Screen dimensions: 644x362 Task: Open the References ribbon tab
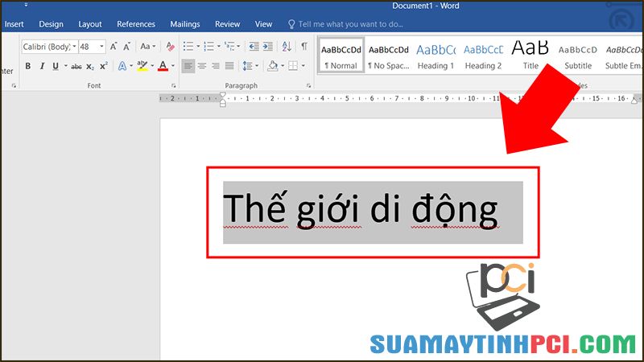tap(136, 24)
